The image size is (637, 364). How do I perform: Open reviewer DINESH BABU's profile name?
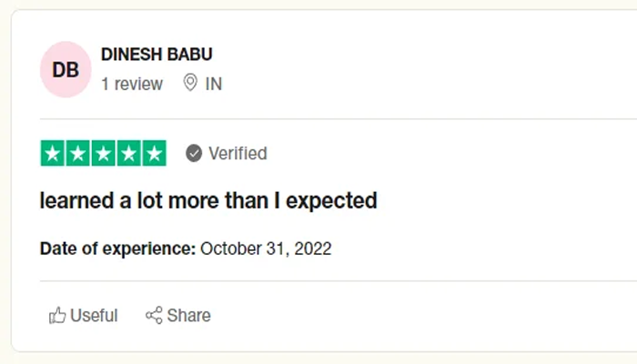click(x=157, y=55)
